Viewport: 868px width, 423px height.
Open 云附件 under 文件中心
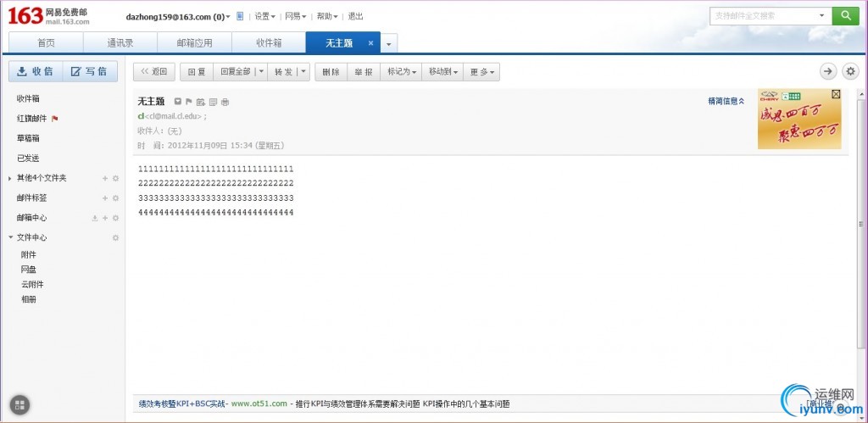coord(33,285)
